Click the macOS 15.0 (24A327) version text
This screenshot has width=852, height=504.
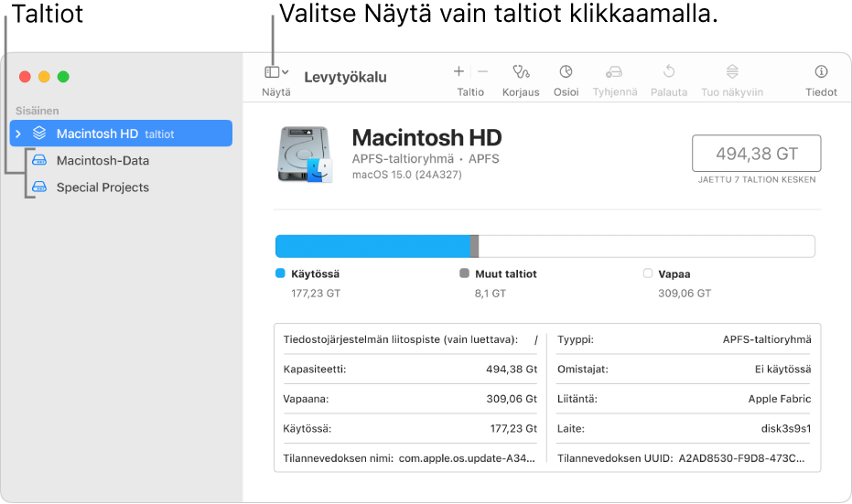[x=407, y=175]
